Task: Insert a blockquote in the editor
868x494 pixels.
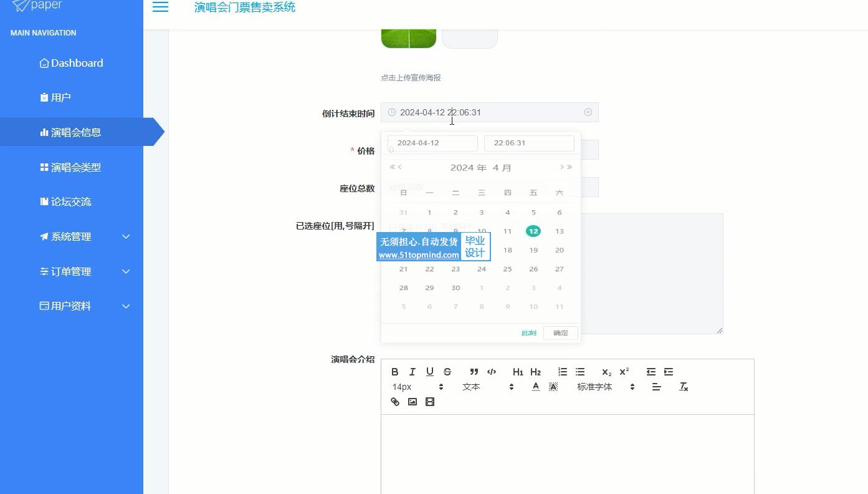Action: pyautogui.click(x=474, y=372)
